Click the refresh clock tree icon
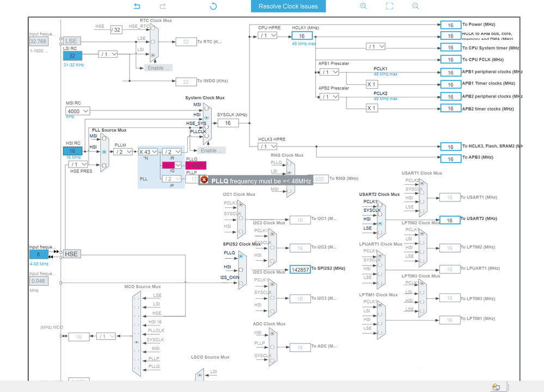 pos(213,6)
